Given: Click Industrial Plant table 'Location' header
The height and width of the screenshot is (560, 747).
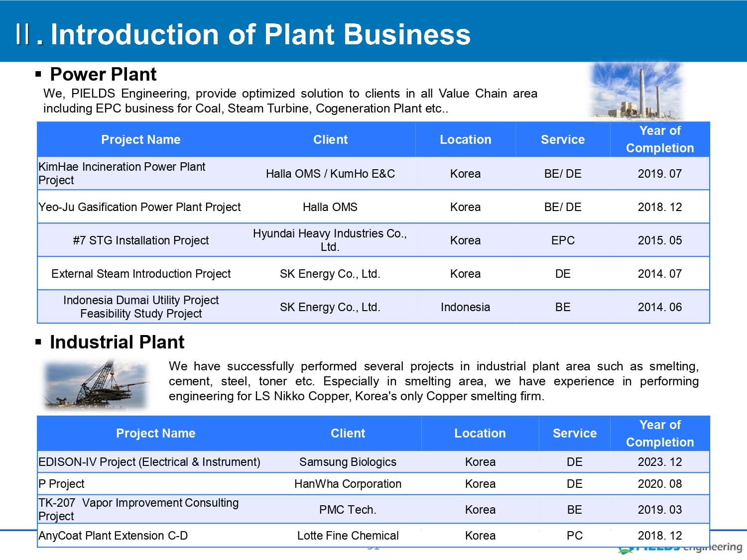Looking at the screenshot, I should click(x=480, y=433).
